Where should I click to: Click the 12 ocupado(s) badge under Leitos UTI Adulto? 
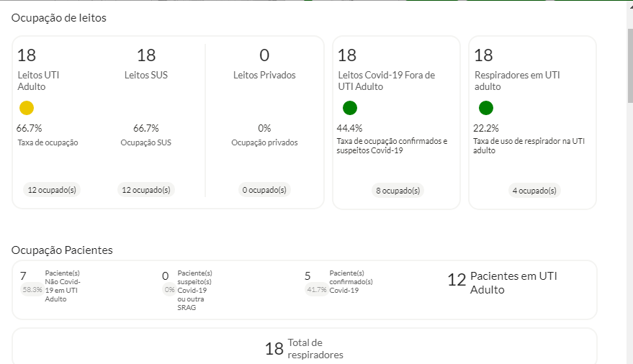pyautogui.click(x=52, y=190)
